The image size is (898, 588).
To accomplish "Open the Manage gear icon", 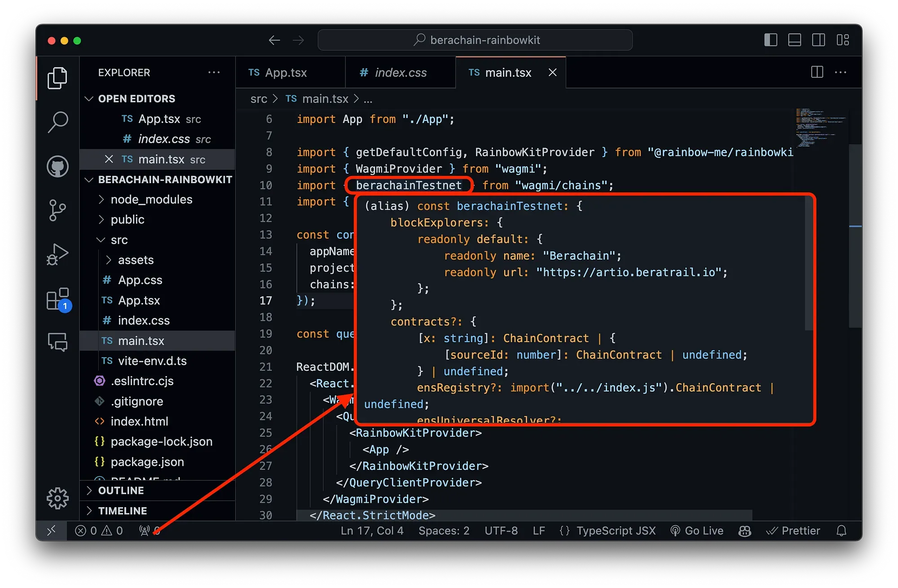I will (x=57, y=498).
